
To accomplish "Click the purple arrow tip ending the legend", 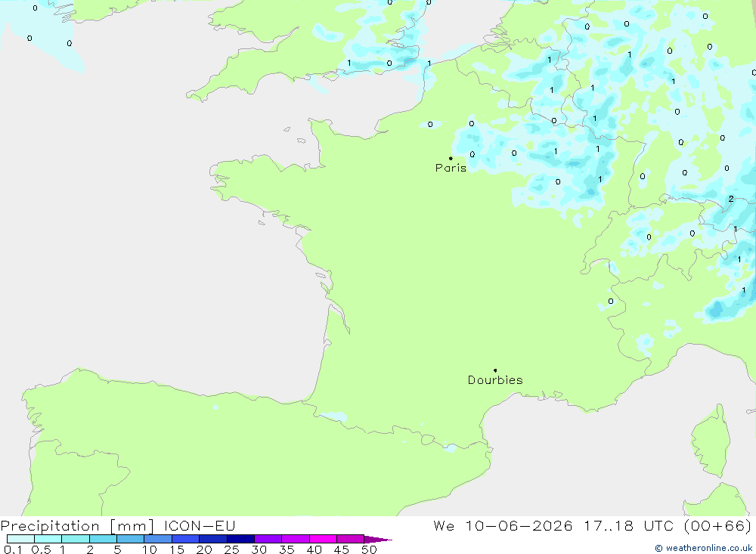I will [x=378, y=540].
